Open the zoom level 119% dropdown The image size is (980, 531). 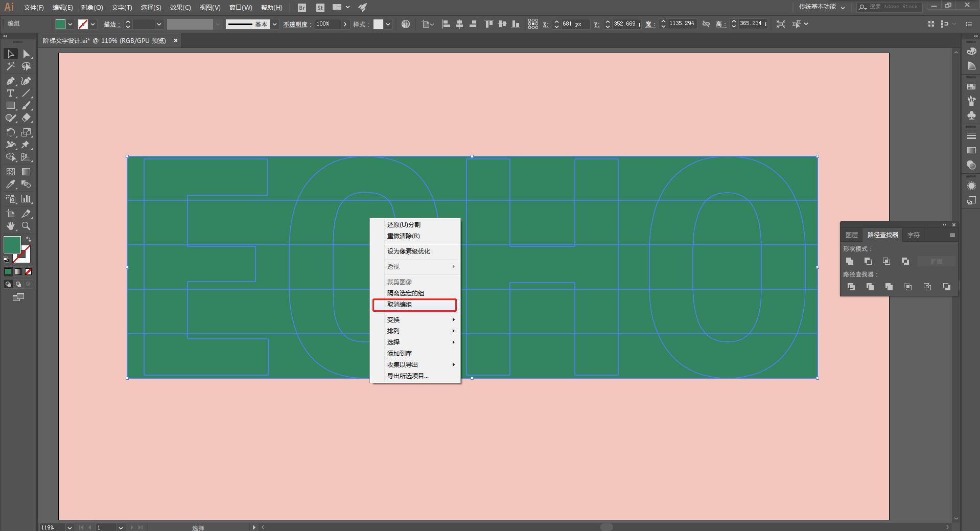click(x=69, y=527)
